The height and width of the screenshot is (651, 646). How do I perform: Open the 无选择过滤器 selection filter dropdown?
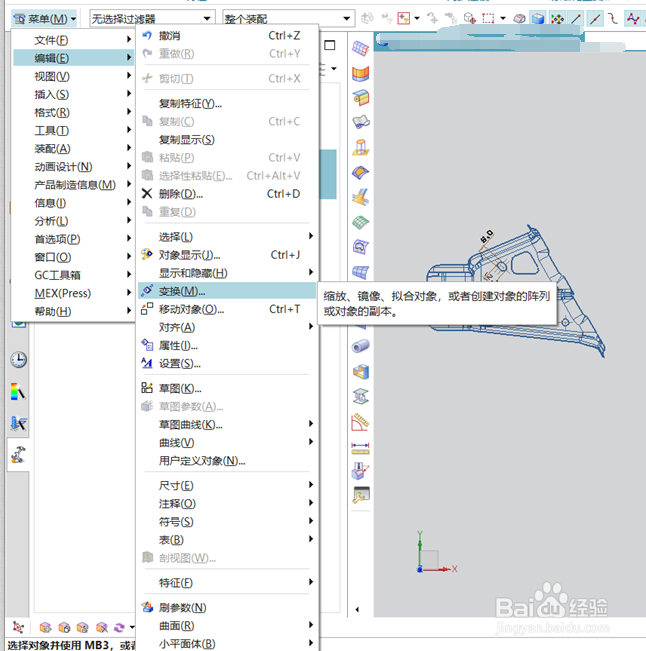(x=152, y=19)
